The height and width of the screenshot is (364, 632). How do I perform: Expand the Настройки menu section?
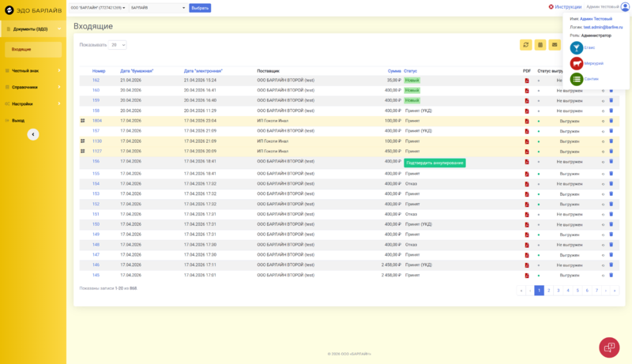coord(33,104)
